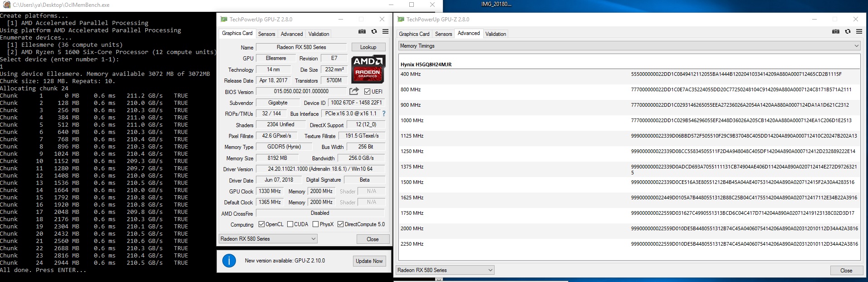Click Memory Type field GDDR5 (Hynix)
Image resolution: width=868 pixels, height=282 pixels.
[284, 147]
